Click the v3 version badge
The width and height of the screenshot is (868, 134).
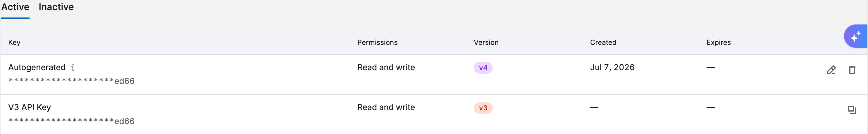click(483, 108)
